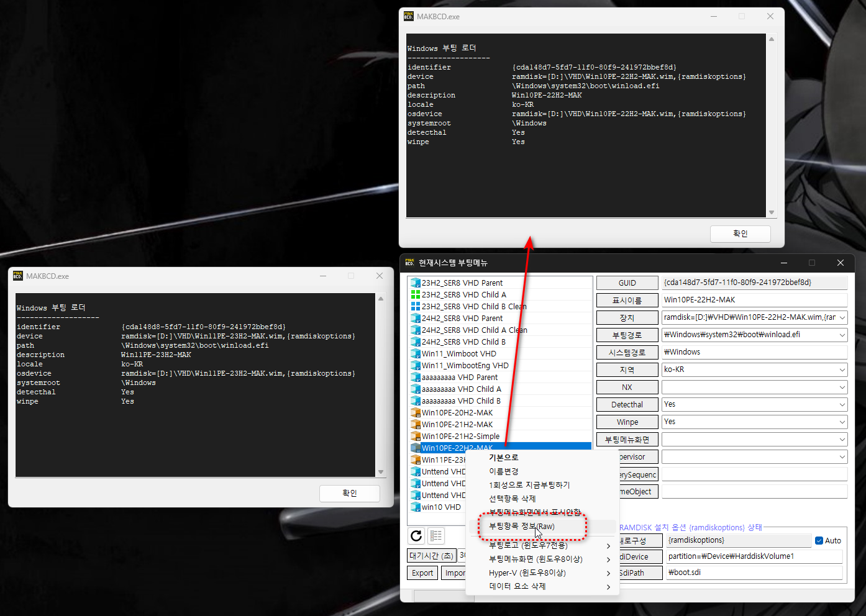Open the 지역 dropdown showing ko-KR

coord(842,369)
